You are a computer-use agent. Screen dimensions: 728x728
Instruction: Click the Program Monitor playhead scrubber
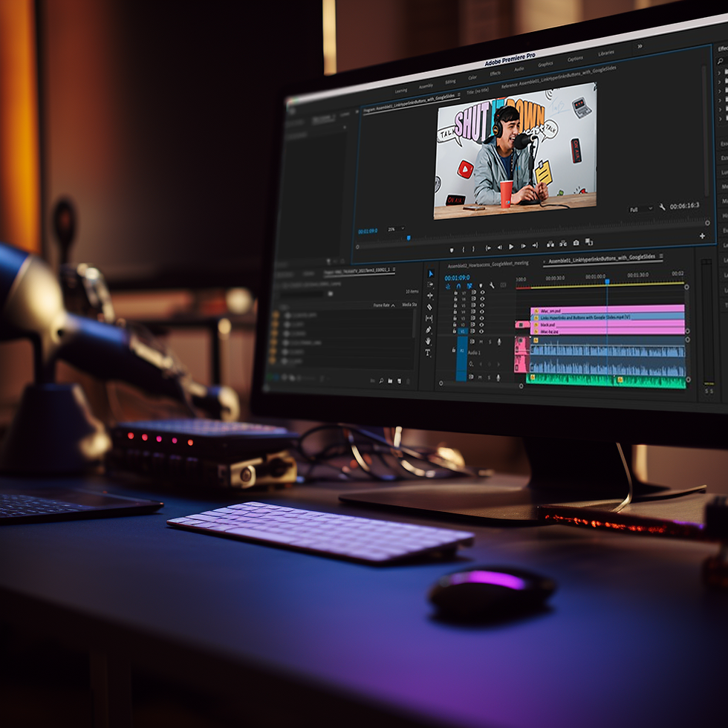pos(409,238)
